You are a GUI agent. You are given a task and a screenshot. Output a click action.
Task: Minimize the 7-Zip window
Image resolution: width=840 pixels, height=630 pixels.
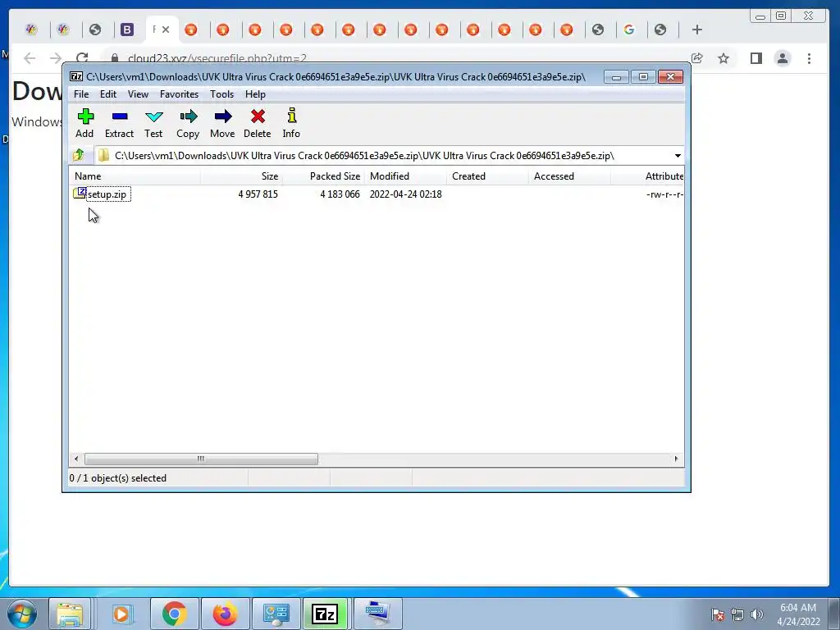[x=616, y=77]
